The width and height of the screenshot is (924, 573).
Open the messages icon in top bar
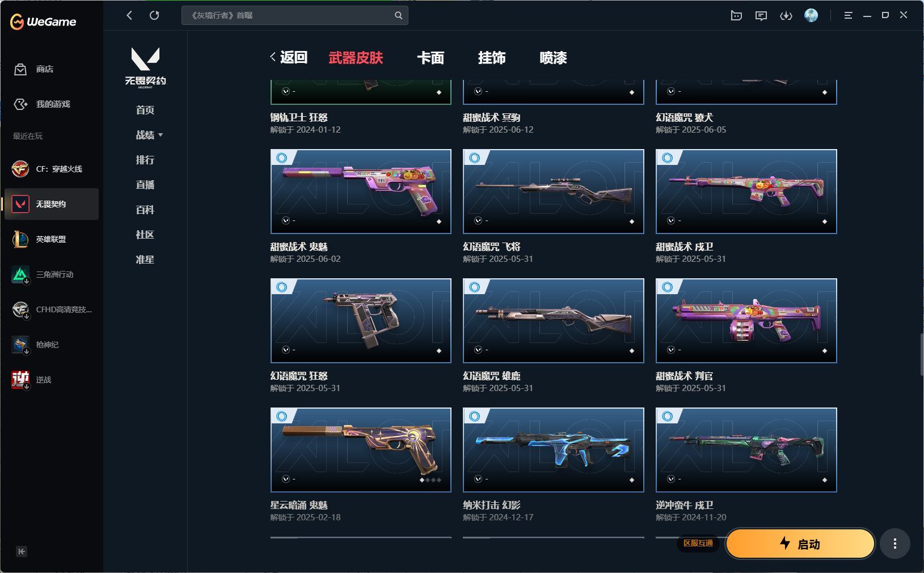[761, 15]
